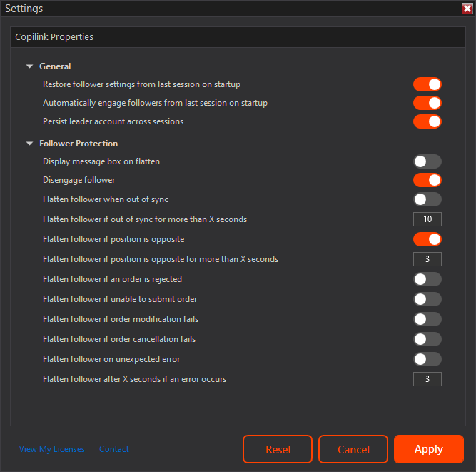Turn off persist leader account across sessions
This screenshot has width=476, height=472.
click(x=427, y=121)
